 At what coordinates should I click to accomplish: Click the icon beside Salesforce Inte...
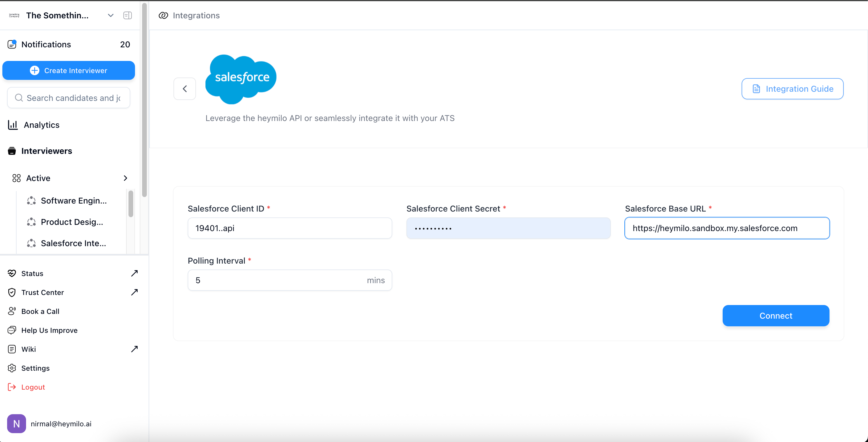pos(31,243)
